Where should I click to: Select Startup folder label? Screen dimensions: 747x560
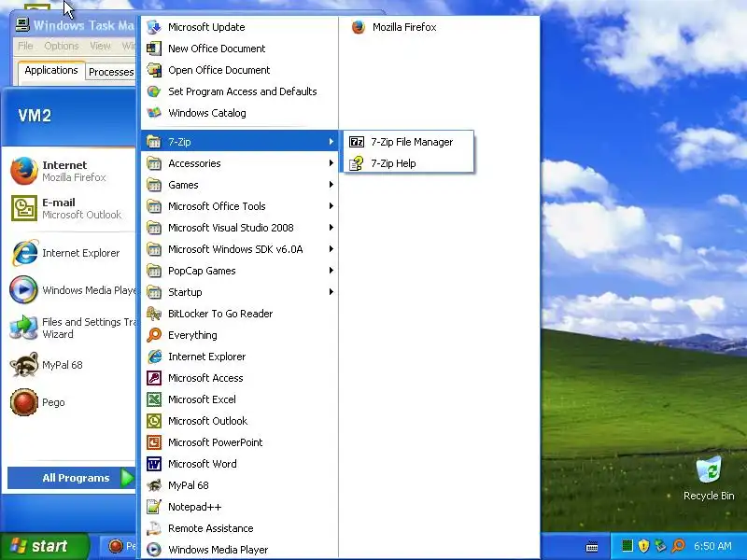tap(185, 292)
